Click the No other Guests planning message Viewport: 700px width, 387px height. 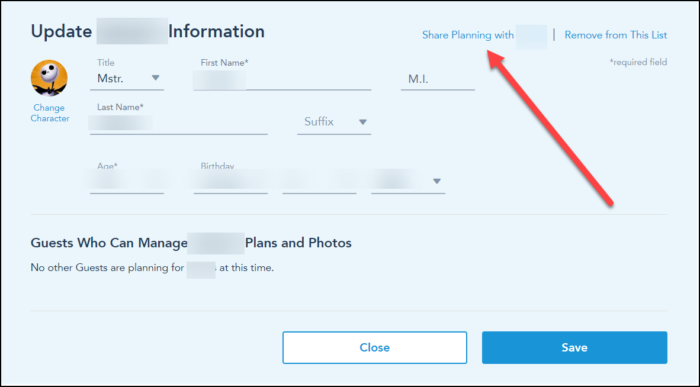click(152, 268)
